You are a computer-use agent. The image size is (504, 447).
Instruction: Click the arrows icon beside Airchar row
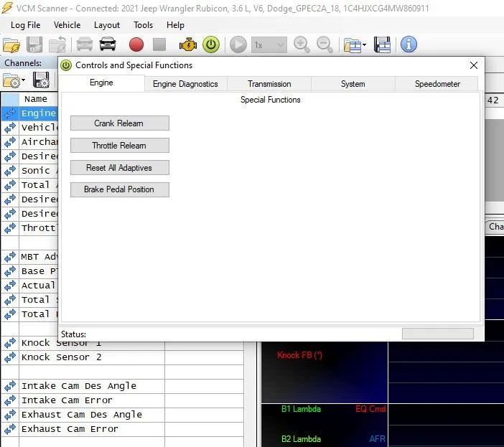coord(10,142)
